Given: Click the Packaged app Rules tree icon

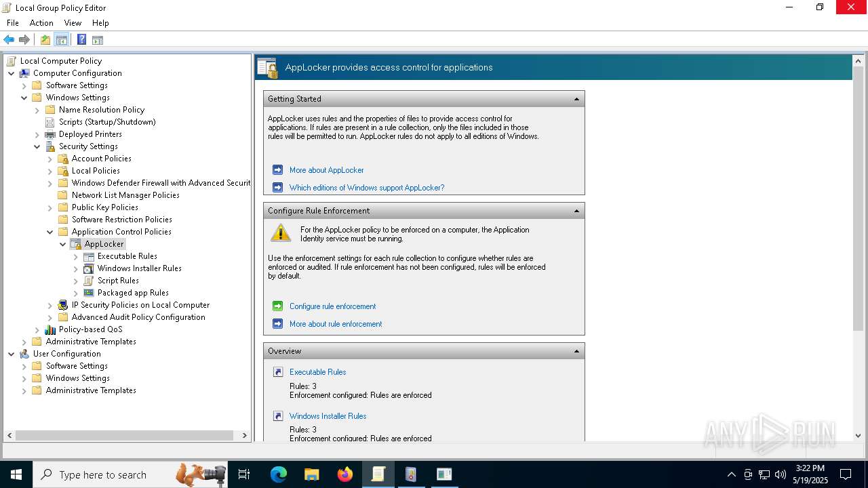Looking at the screenshot, I should tap(89, 293).
